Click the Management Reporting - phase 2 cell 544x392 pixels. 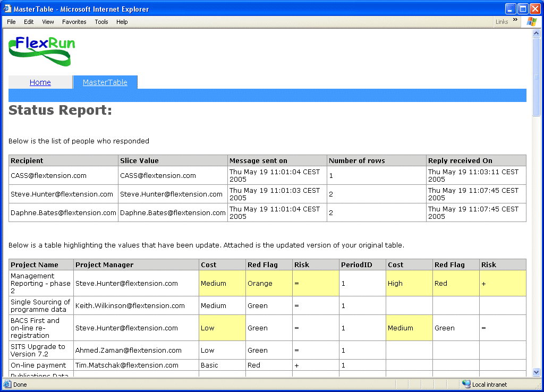pyautogui.click(x=41, y=284)
